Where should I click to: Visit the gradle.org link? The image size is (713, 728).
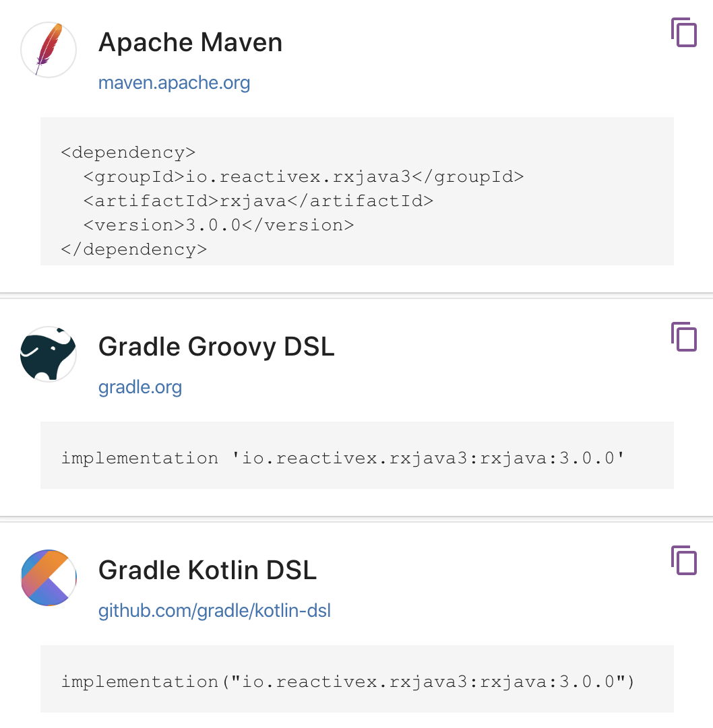(x=140, y=388)
